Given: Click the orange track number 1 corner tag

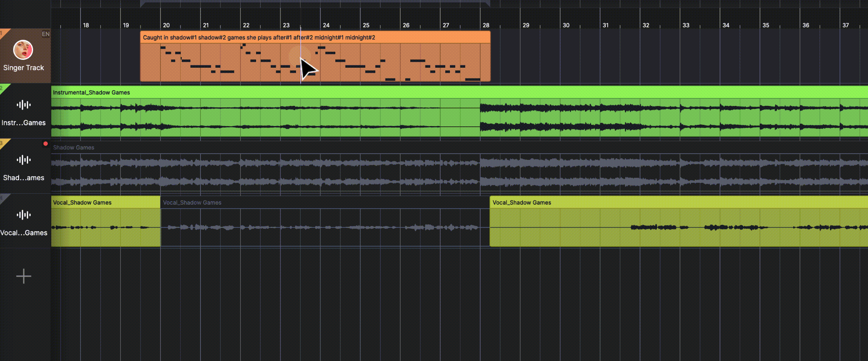Looking at the screenshot, I should [3, 33].
